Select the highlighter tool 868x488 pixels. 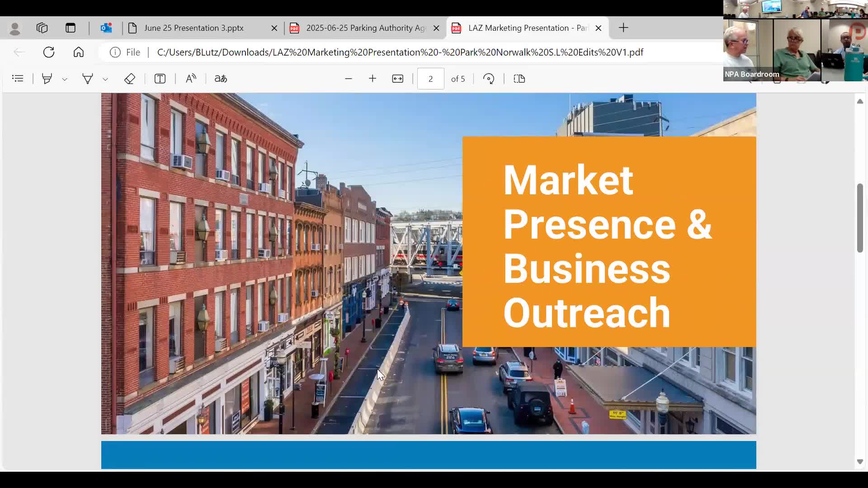(47, 79)
